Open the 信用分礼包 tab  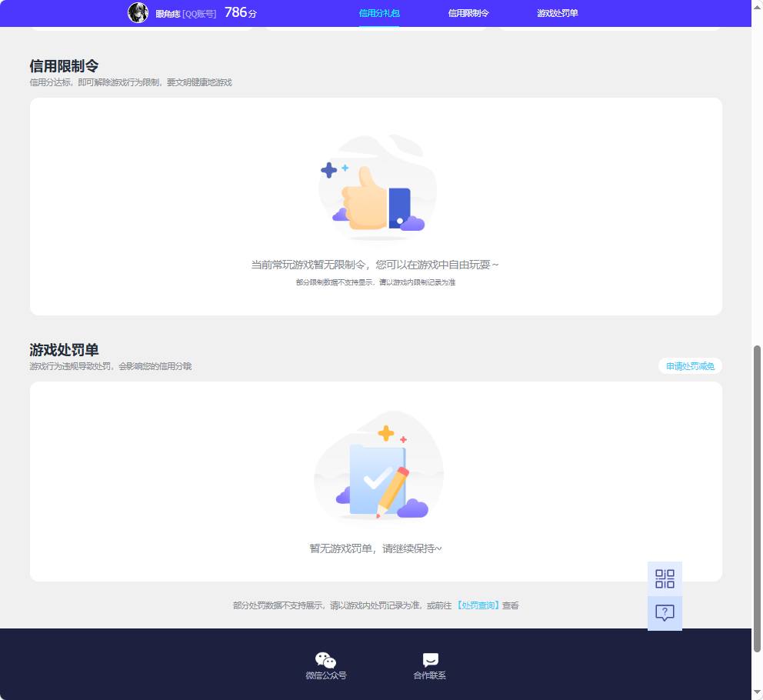[379, 13]
